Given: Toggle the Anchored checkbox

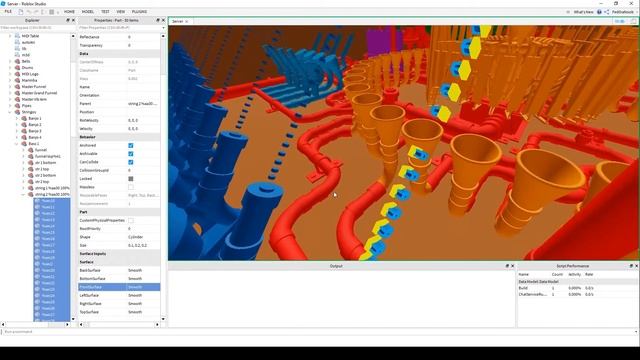Looking at the screenshot, I should (131, 145).
